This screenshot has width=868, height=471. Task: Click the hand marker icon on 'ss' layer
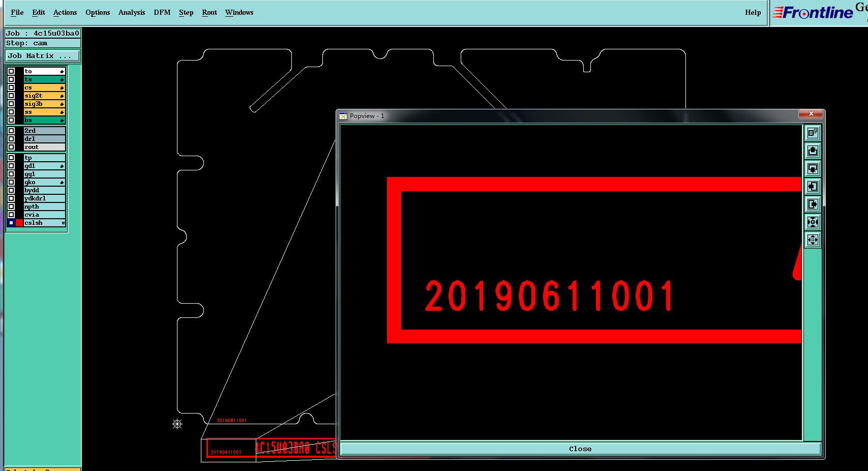coord(62,112)
